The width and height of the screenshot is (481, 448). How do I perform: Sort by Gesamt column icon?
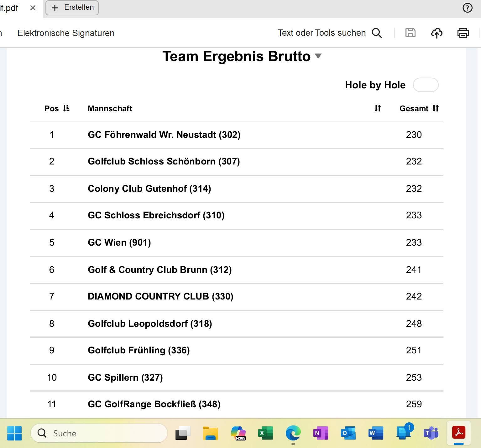tap(436, 108)
